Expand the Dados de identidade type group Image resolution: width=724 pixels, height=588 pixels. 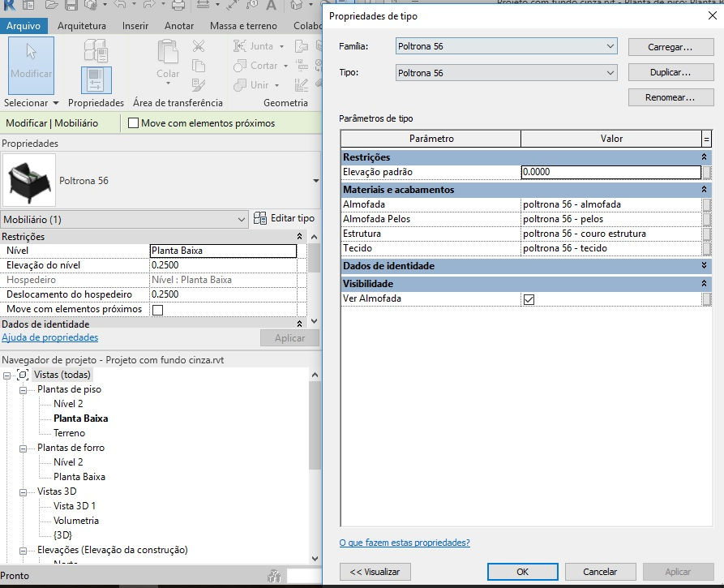coord(704,265)
